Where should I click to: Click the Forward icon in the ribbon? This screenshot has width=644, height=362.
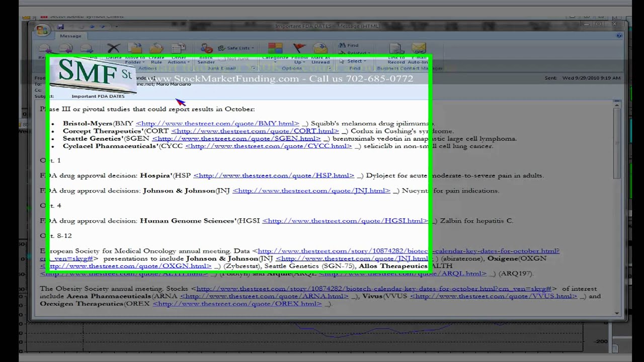[x=87, y=49]
